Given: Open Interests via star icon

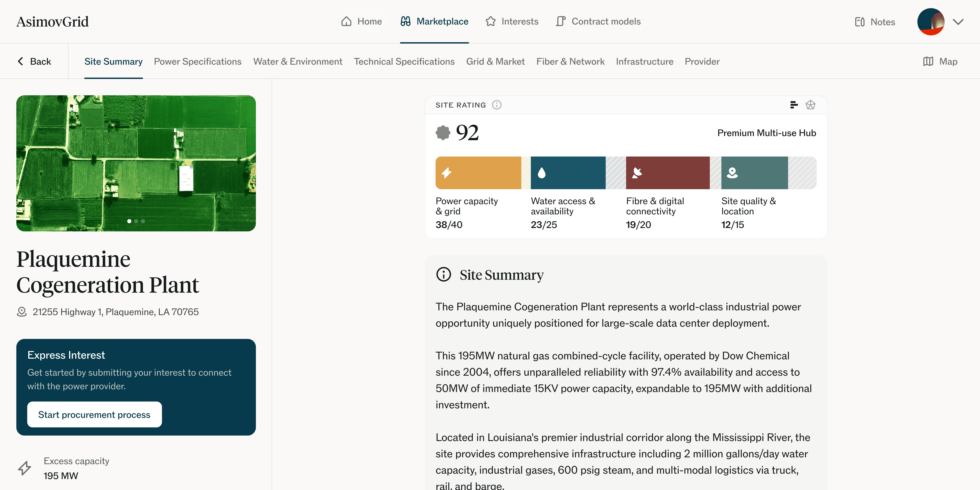Looking at the screenshot, I should click(x=490, y=21).
